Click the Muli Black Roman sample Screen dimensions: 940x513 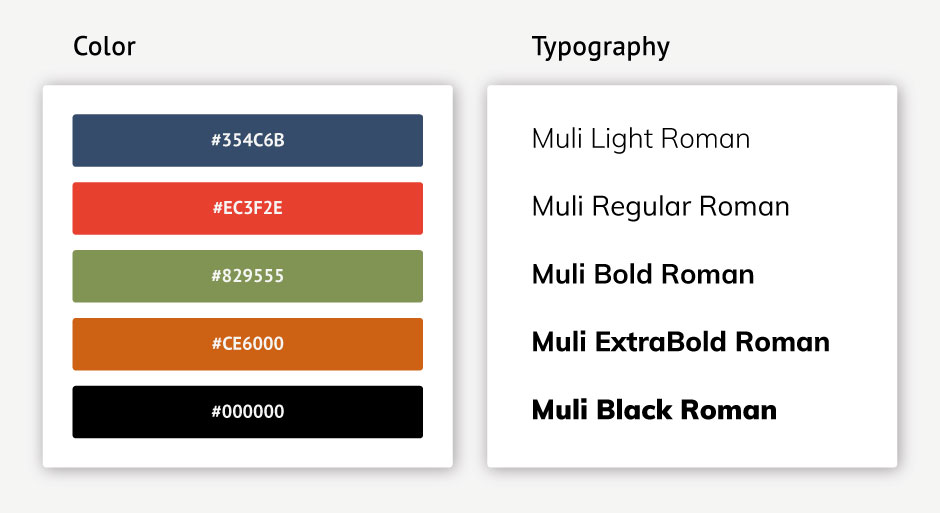tap(654, 410)
